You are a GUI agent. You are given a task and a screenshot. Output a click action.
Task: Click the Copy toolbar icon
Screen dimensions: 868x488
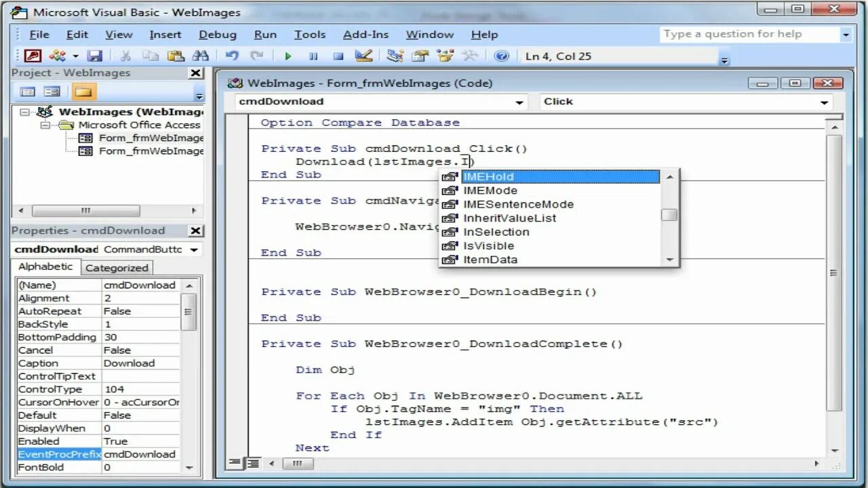151,56
